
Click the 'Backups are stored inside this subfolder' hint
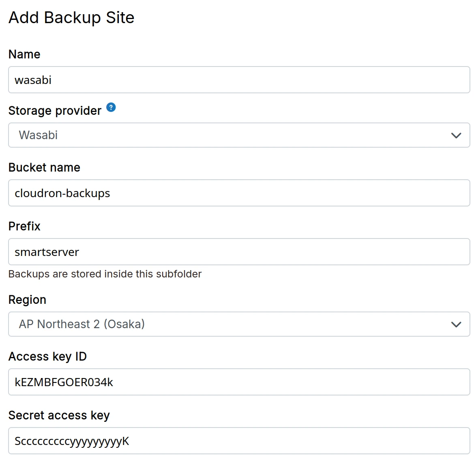(105, 274)
